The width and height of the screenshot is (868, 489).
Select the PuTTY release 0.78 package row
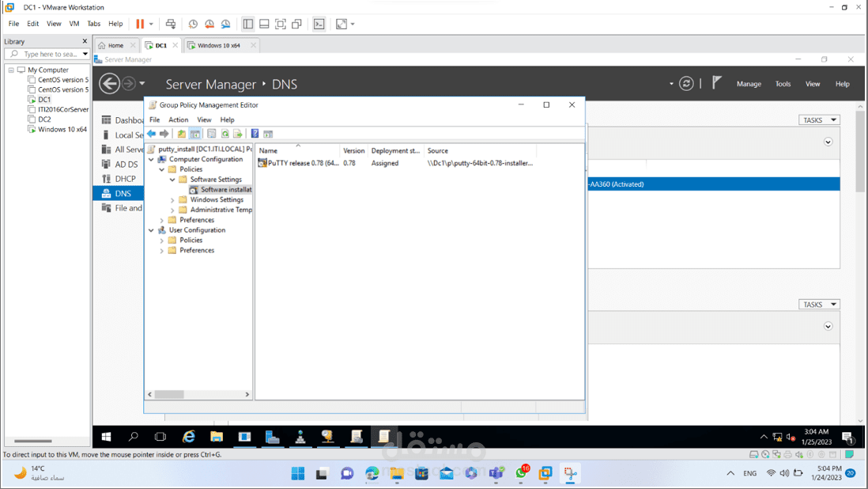[395, 163]
